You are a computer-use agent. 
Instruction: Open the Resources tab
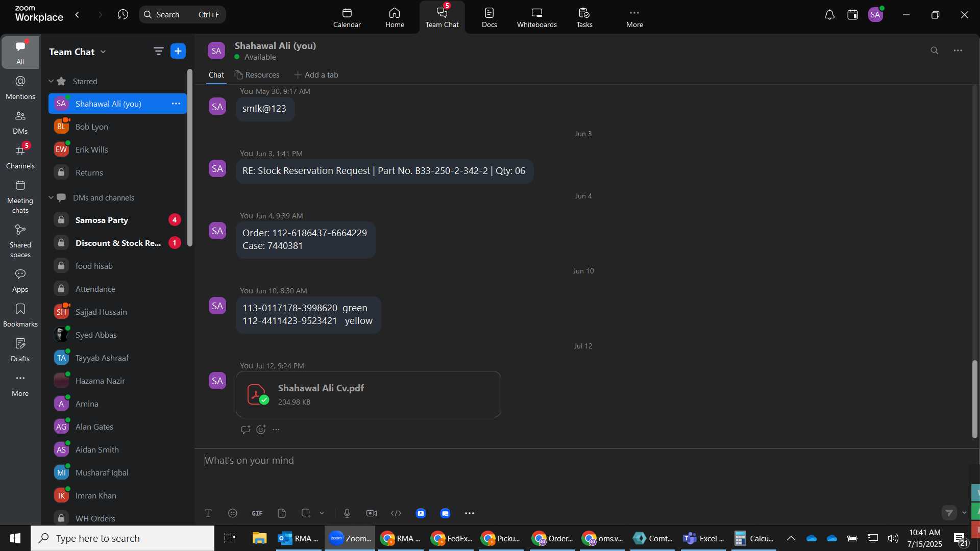coord(257,75)
